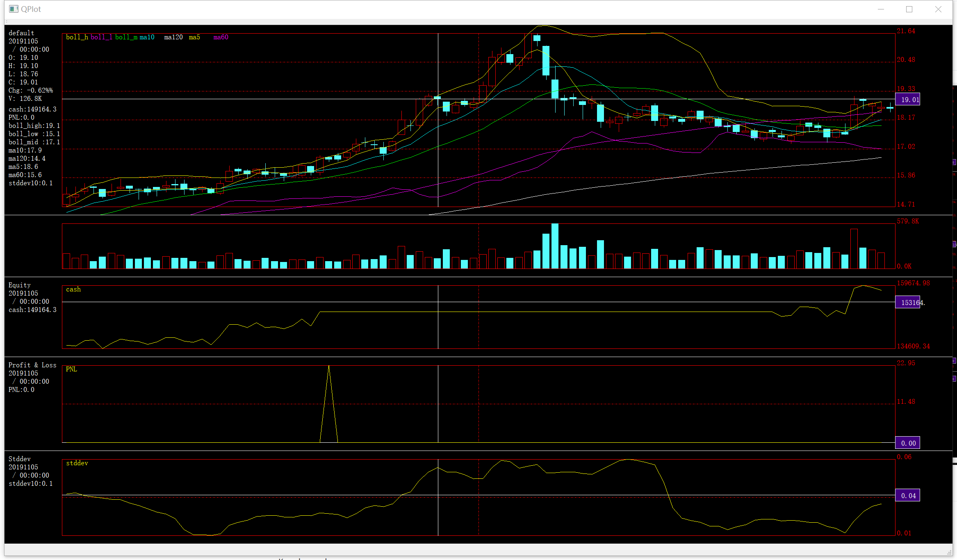Click the tallest cyan volume bar
The height and width of the screenshot is (560, 957).
[x=555, y=246]
